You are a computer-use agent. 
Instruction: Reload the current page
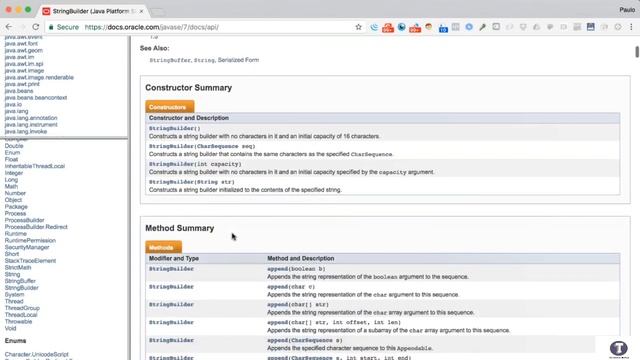(36, 27)
